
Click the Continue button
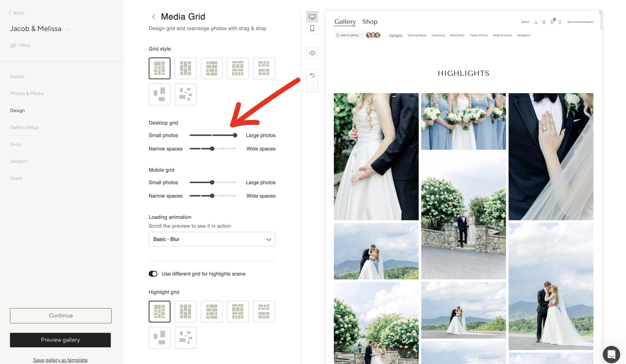pyautogui.click(x=61, y=316)
